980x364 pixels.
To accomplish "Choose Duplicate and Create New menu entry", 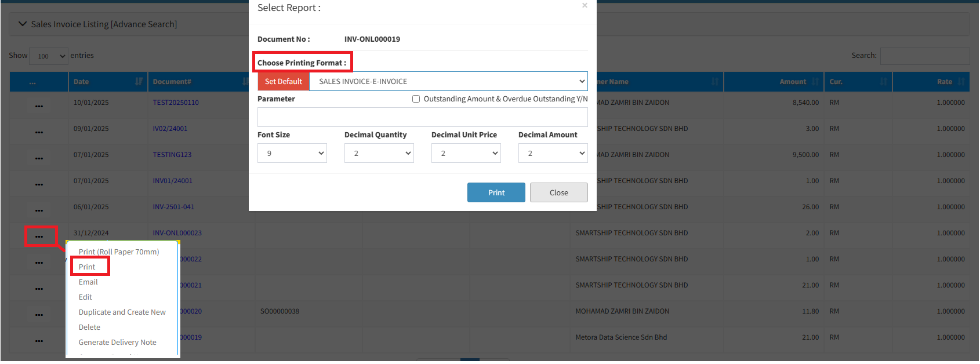I will (122, 312).
